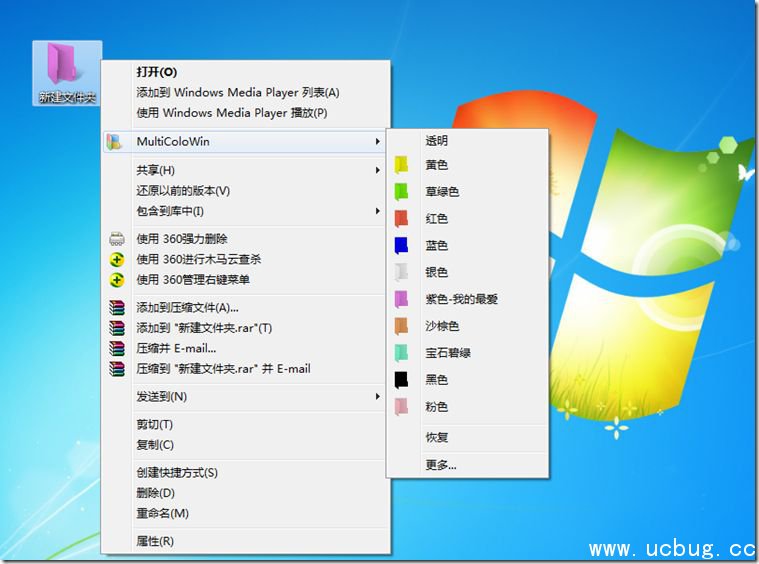The width and height of the screenshot is (759, 564).
Task: Select the pink 新建文件夹 folder icon on desktop
Action: [63, 64]
